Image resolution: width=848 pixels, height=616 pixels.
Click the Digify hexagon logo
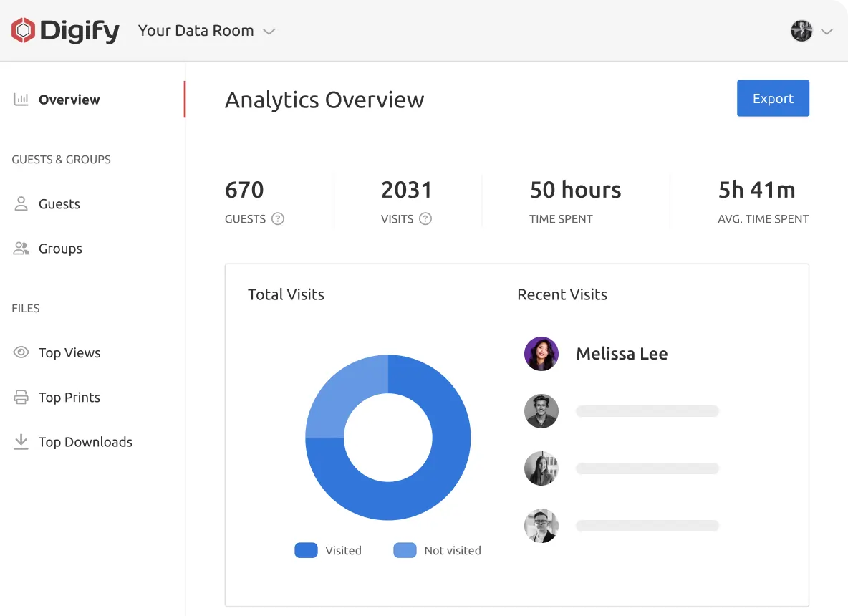(x=24, y=31)
